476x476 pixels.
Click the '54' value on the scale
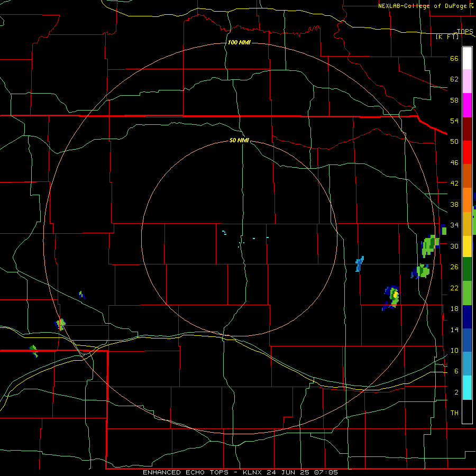pos(454,121)
